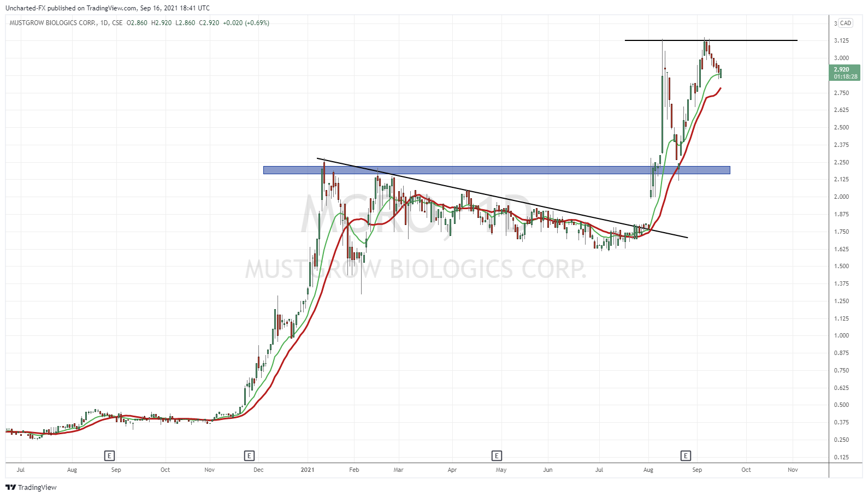Click the 2.000 price axis label
868x497 pixels.
[x=841, y=197]
